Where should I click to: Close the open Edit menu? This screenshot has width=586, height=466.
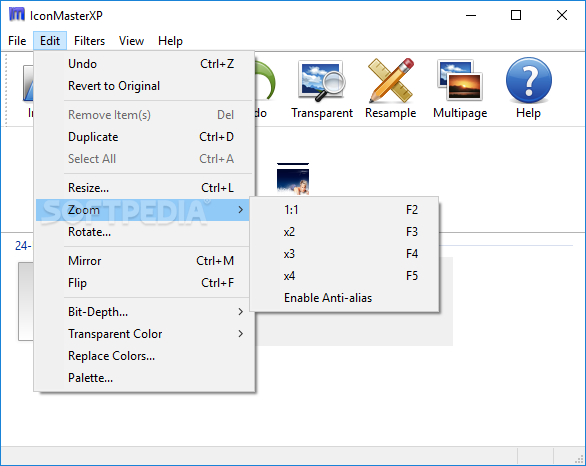pyautogui.click(x=50, y=41)
